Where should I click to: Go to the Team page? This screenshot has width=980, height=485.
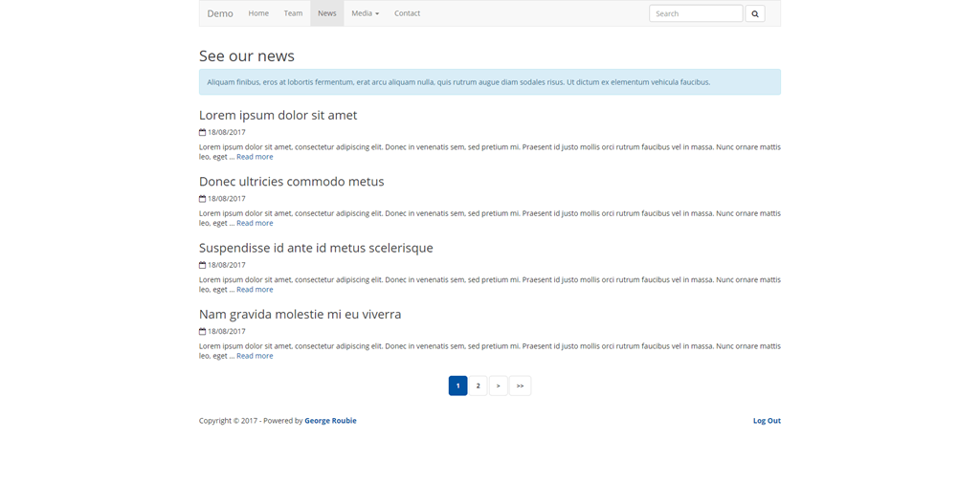coord(293,13)
